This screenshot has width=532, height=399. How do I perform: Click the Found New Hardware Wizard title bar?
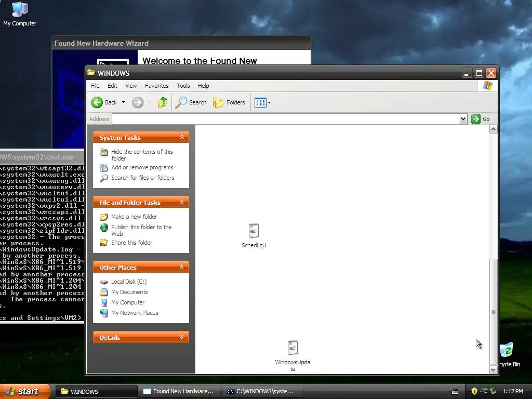click(x=181, y=43)
